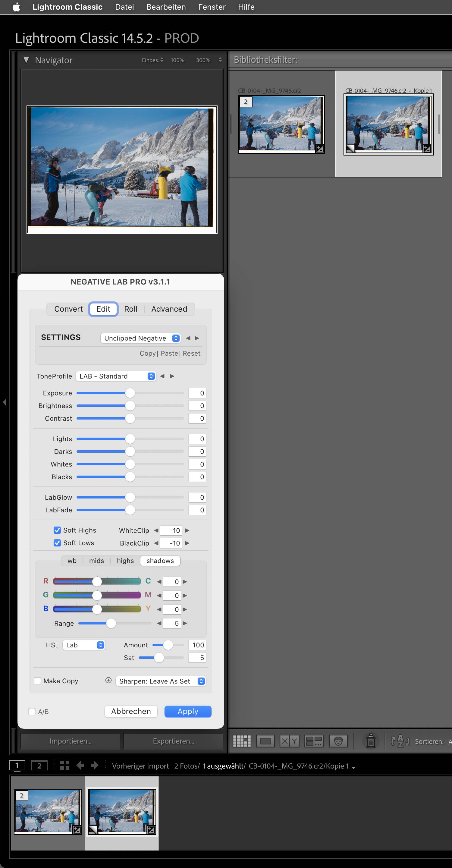452x868 pixels.
Task: Open the 300% zoom level dropdown
Action: coord(220,60)
